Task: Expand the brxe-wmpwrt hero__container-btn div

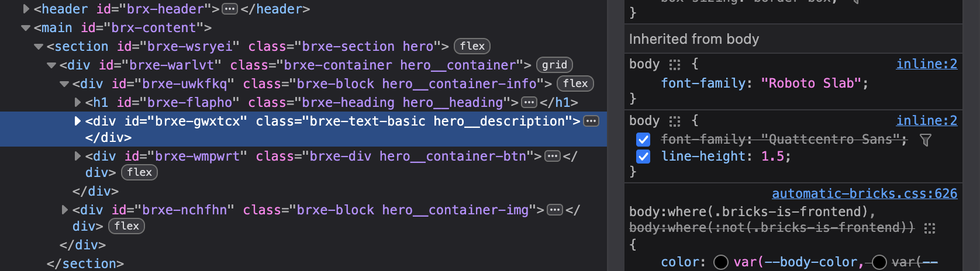Action: [77, 156]
